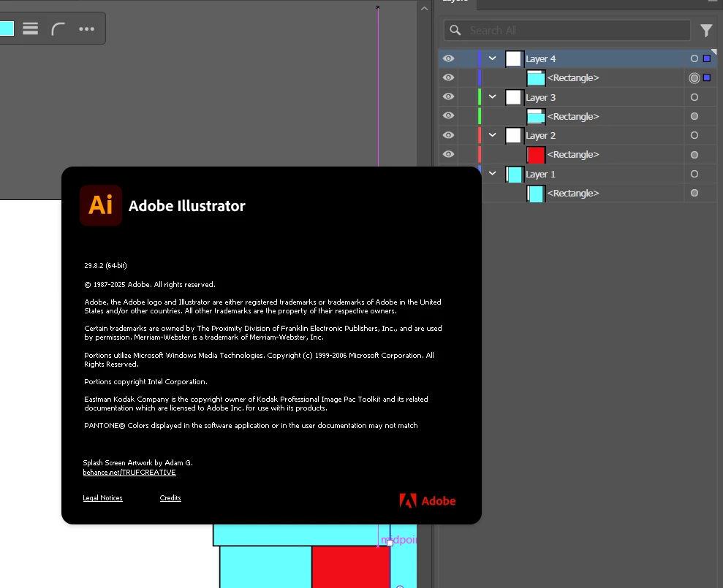Click Layer 2 white thumbnail
The width and height of the screenshot is (723, 588).
pyautogui.click(x=514, y=136)
